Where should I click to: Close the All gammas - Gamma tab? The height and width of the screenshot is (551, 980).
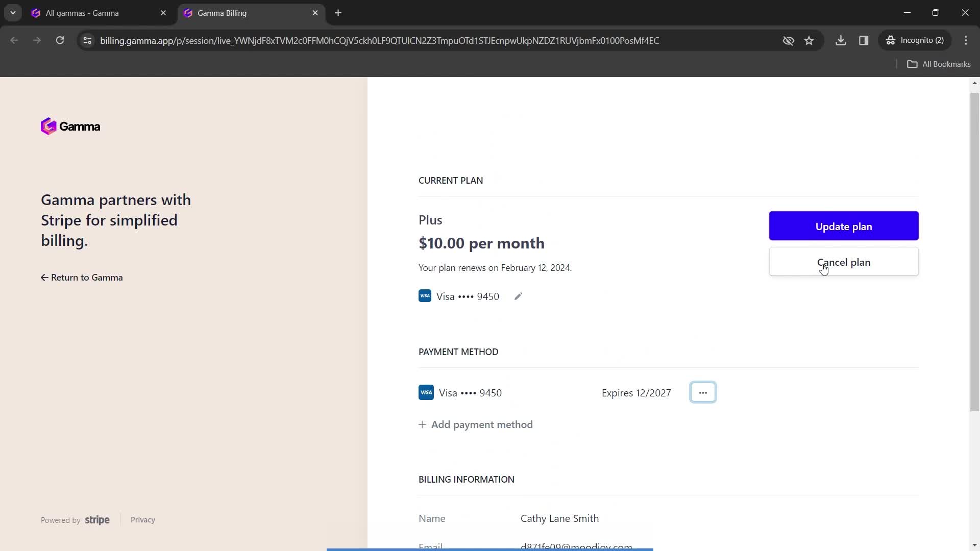pyautogui.click(x=163, y=13)
